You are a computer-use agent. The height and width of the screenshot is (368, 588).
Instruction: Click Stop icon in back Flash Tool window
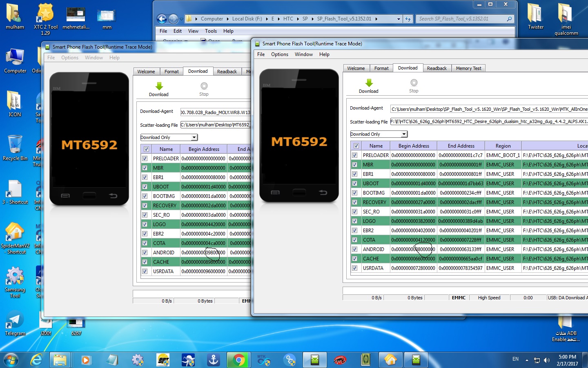pos(204,86)
